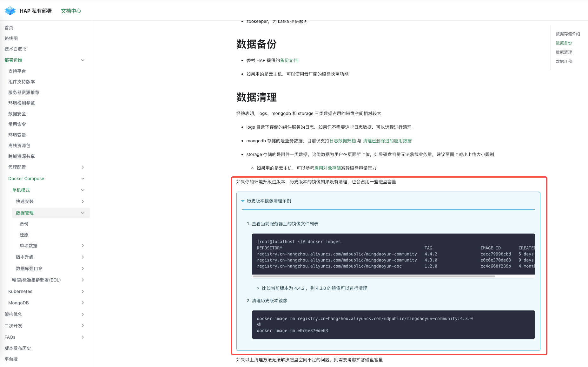This screenshot has height=367, width=588.
Task: Click the docker images code block scrollbar
Action: coord(374,276)
